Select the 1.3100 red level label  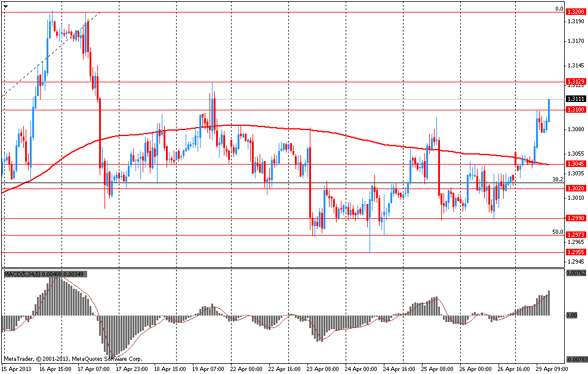tap(575, 110)
